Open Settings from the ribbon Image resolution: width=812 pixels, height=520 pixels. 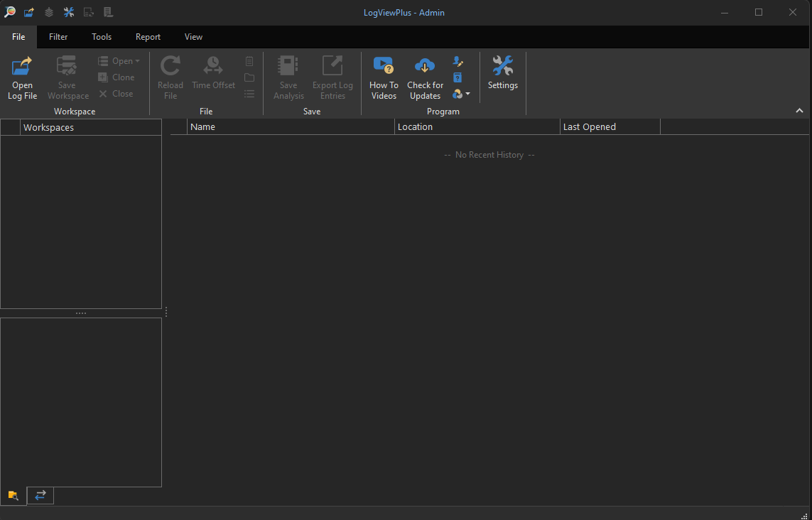click(503, 74)
